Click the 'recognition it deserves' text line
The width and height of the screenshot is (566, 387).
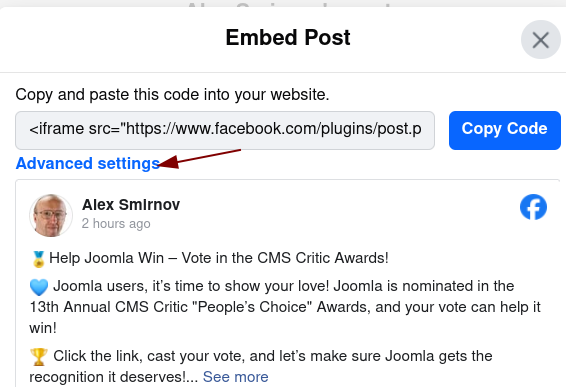114,377
